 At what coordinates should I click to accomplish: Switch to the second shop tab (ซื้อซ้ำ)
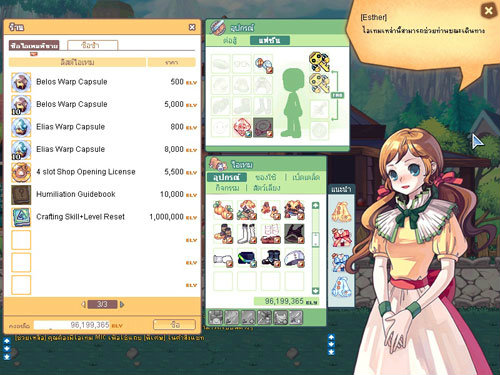tap(93, 45)
